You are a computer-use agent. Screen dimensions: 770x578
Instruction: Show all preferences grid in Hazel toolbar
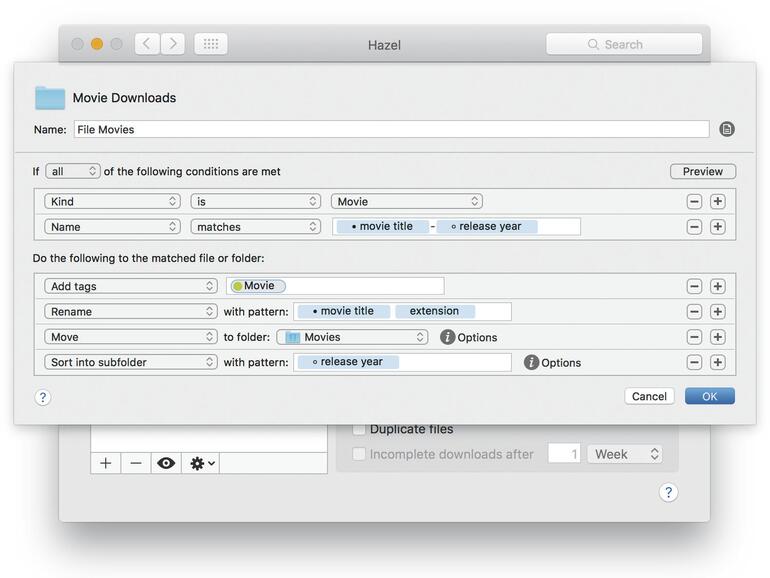211,44
